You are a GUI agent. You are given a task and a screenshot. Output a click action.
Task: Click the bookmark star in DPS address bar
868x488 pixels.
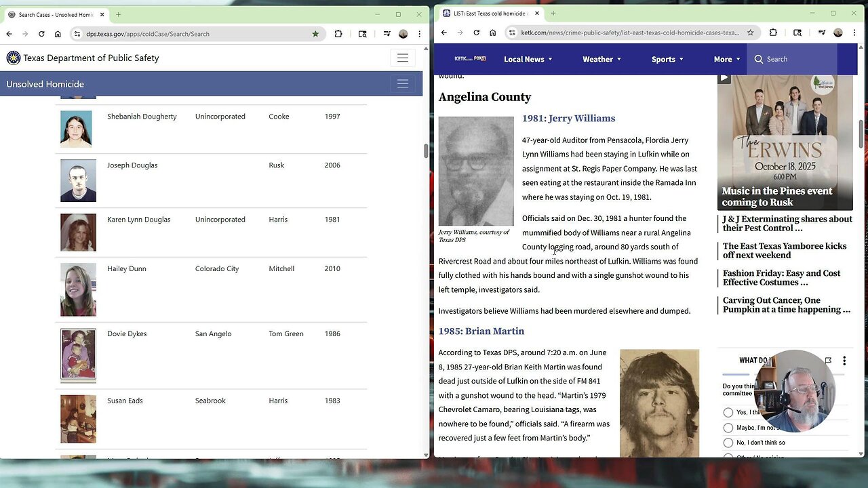pyautogui.click(x=315, y=34)
